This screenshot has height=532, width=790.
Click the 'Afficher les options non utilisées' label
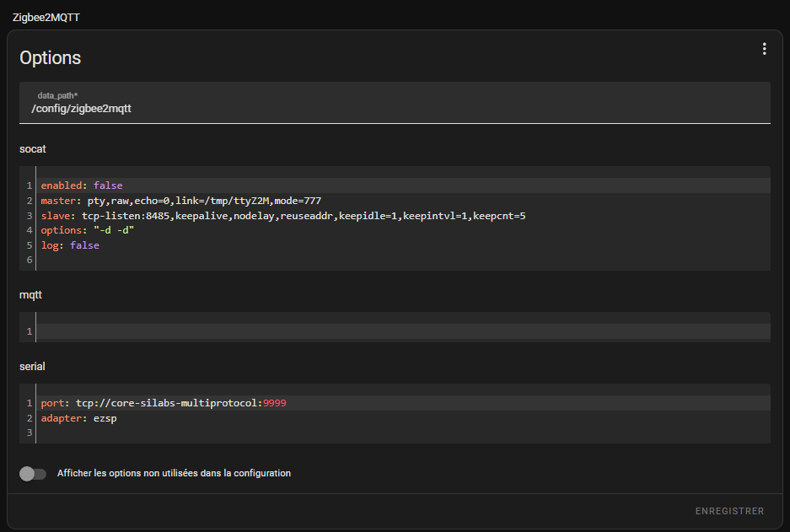pos(174,474)
